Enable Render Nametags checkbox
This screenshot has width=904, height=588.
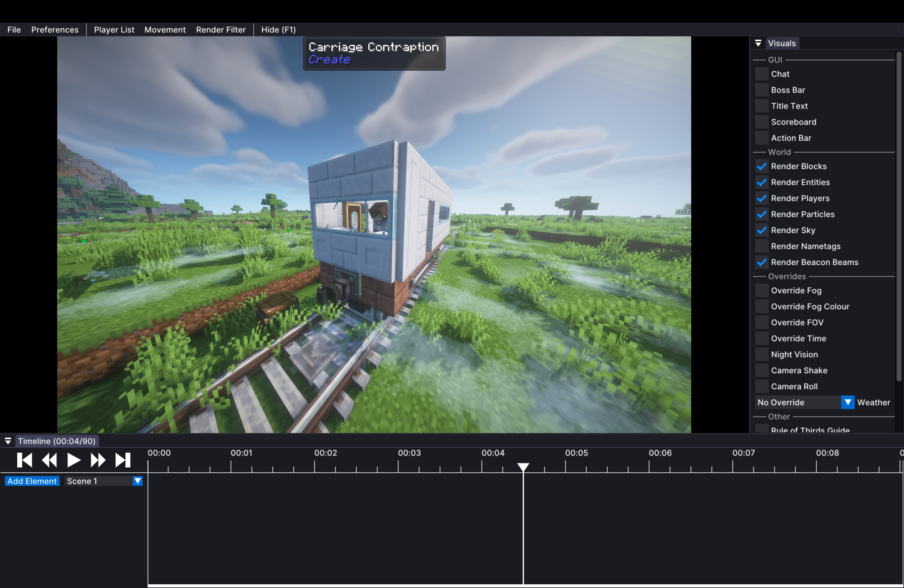[x=762, y=246]
